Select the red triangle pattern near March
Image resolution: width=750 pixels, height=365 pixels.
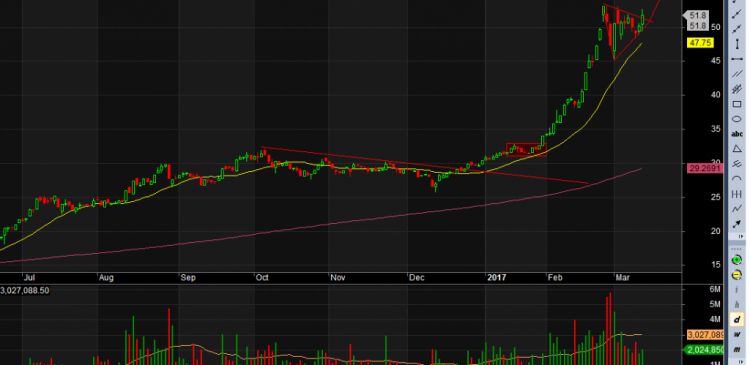(x=628, y=32)
